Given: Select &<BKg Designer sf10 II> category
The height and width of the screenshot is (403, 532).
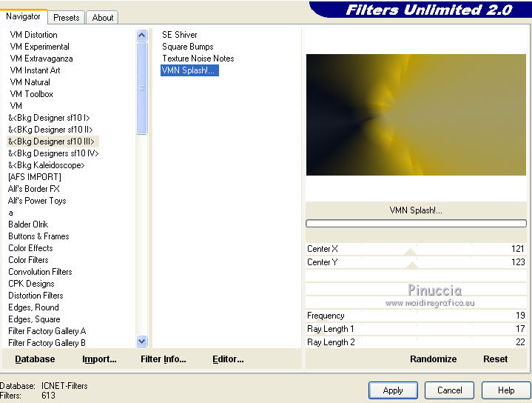Looking at the screenshot, I should (50, 130).
